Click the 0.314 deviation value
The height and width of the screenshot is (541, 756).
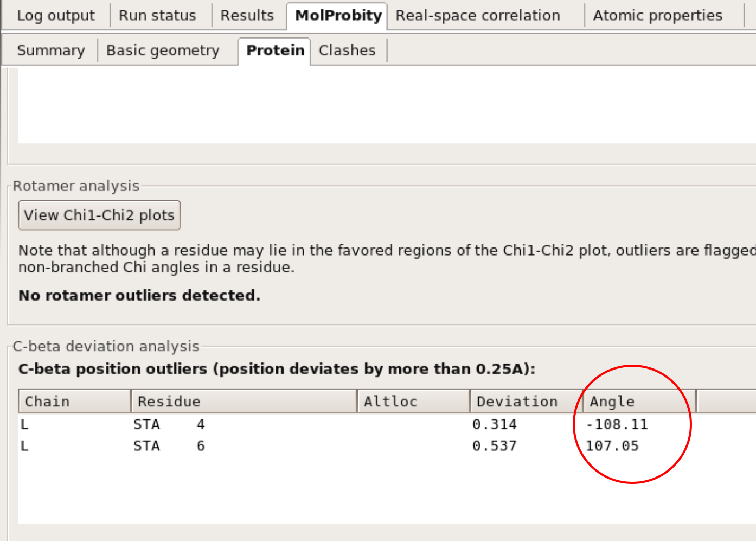(x=494, y=424)
